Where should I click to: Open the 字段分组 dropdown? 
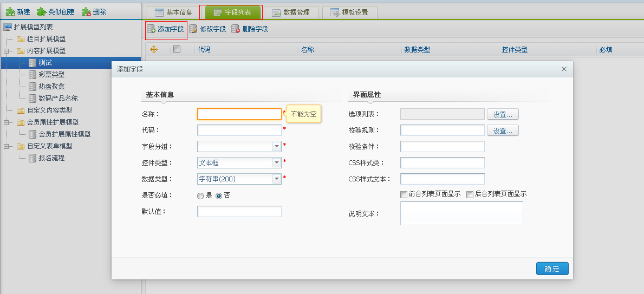point(276,146)
